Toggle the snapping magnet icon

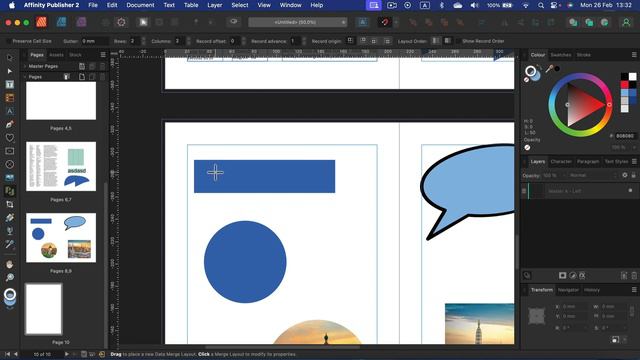point(385,22)
